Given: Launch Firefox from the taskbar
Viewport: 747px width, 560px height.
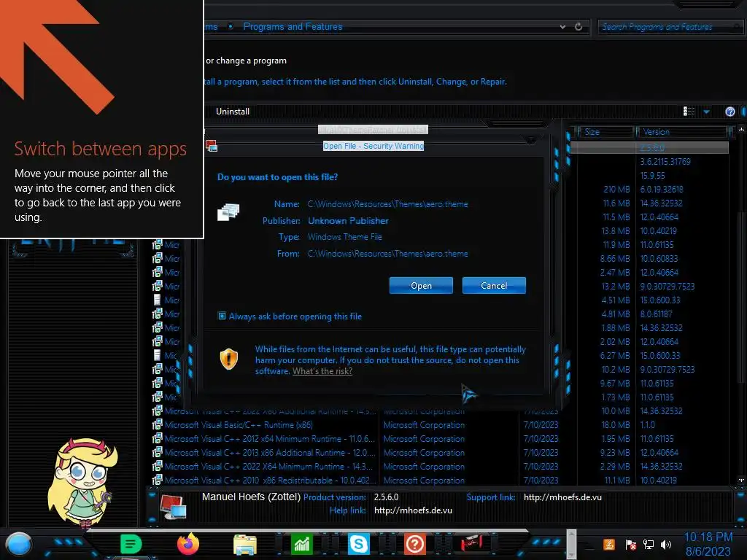Looking at the screenshot, I should 187,544.
